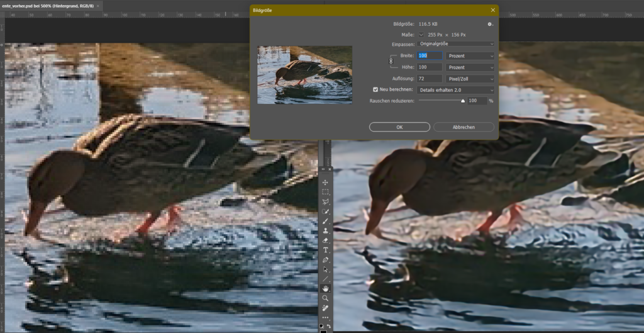This screenshot has width=644, height=333.
Task: Click the Rauschen reduzieren slider handle
Action: pos(463,100)
